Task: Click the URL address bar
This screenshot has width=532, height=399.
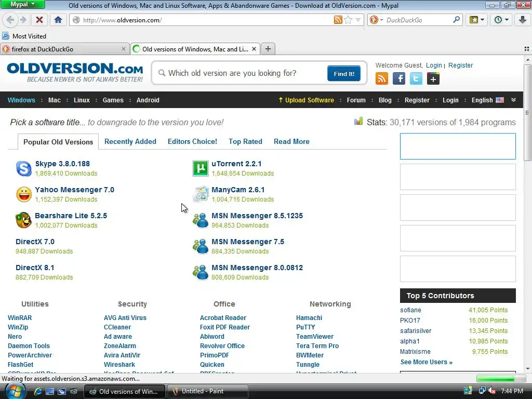Action: coord(207,20)
